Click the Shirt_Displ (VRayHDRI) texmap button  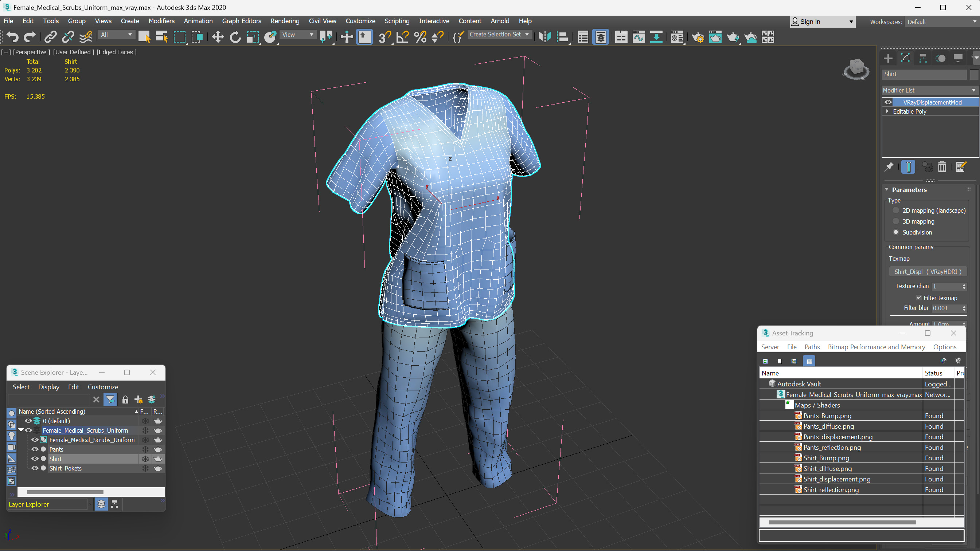tap(928, 272)
